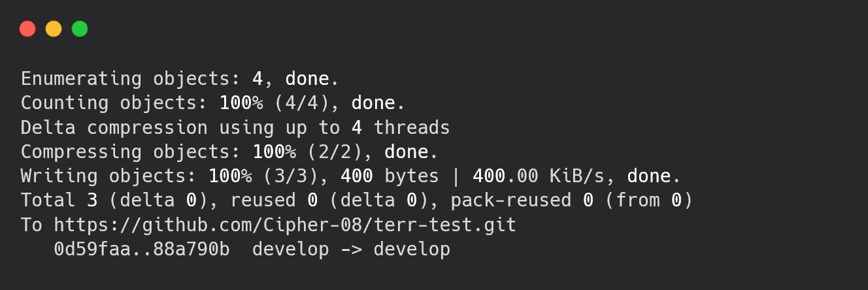The image size is (868, 290).
Task: Click the word To before the URL
Action: point(31,225)
